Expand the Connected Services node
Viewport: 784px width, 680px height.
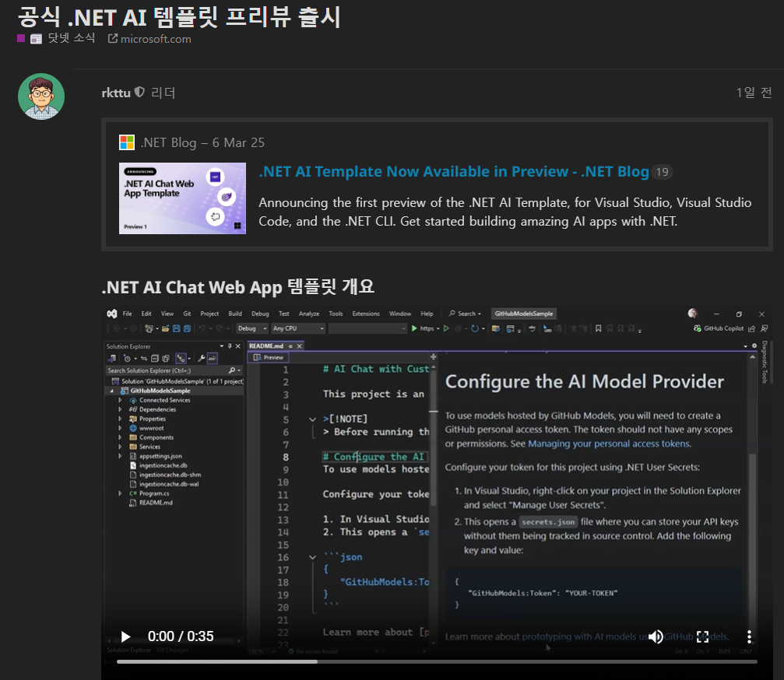coord(120,400)
